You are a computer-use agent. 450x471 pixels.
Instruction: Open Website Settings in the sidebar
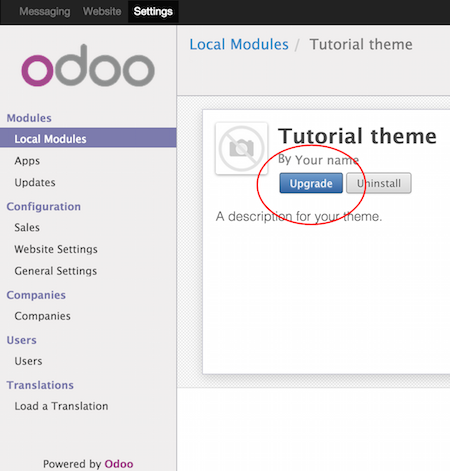coord(56,249)
